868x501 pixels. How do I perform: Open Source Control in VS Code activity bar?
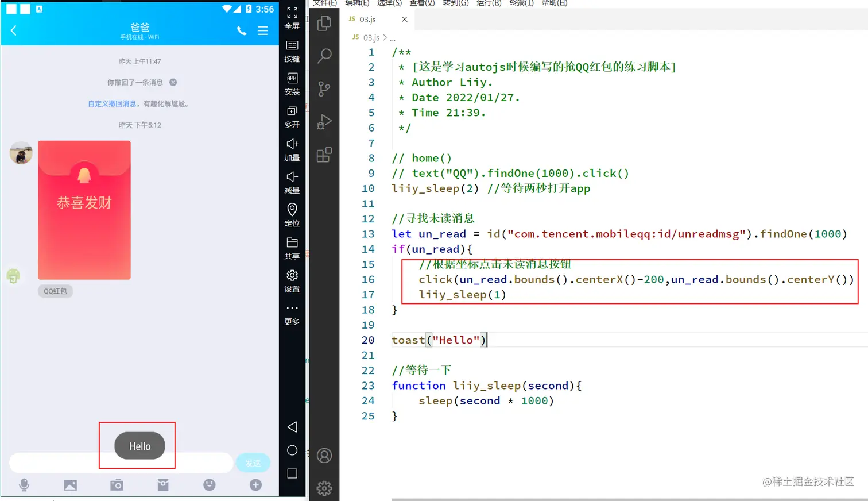pos(324,88)
